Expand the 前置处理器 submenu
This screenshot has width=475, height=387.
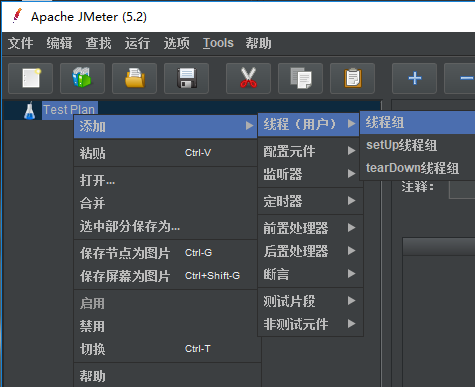(310, 228)
